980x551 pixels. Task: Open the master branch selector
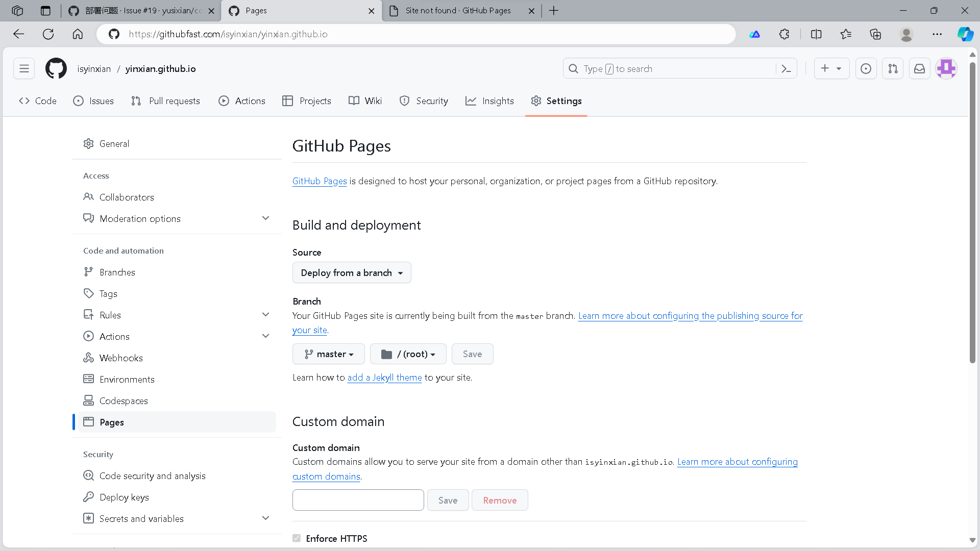pos(329,354)
